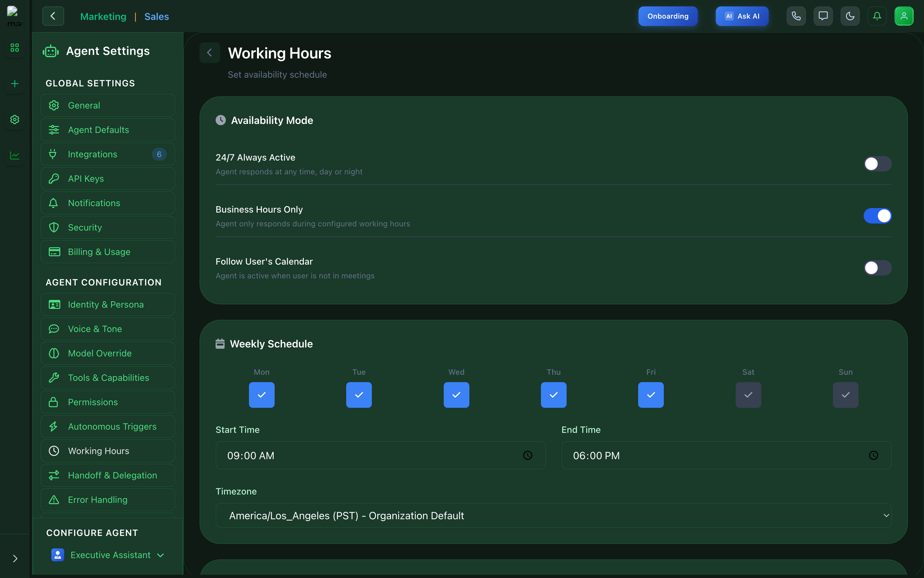
Task: Check the Sun checkbox
Action: (x=846, y=395)
